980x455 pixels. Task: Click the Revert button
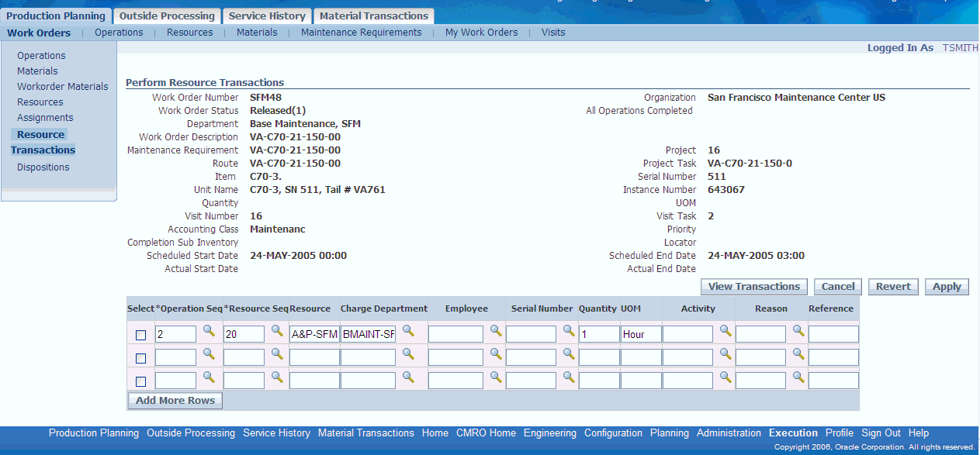click(893, 287)
